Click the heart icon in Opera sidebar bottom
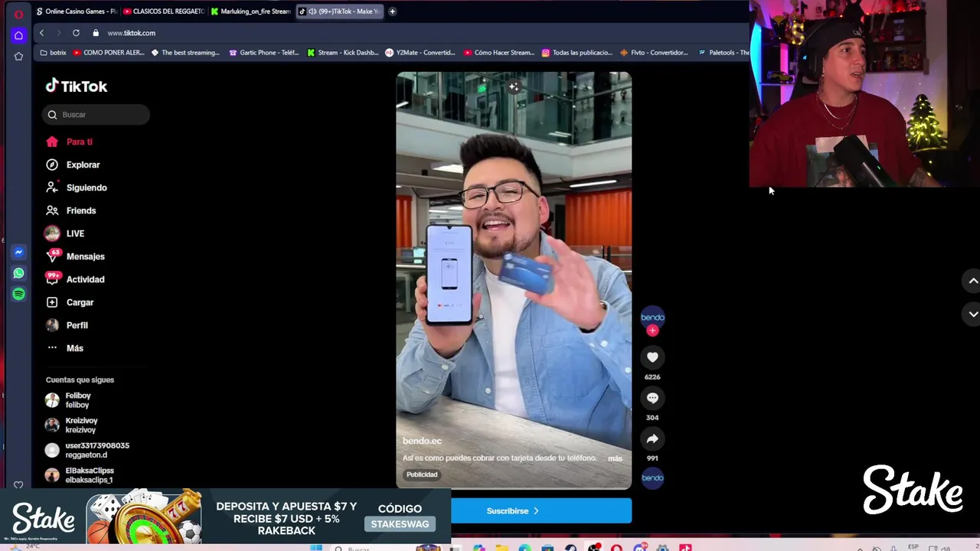This screenshot has width=980, height=551. (18, 484)
